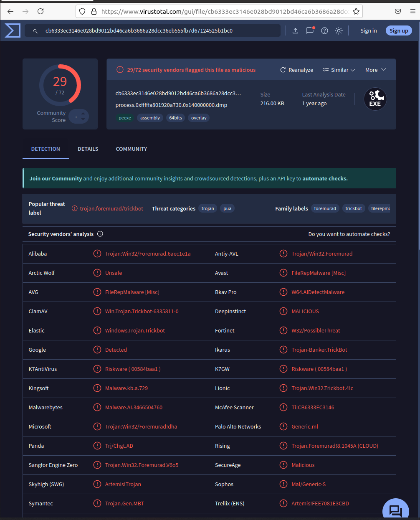Open the chat bubble widget

pyautogui.click(x=395, y=509)
